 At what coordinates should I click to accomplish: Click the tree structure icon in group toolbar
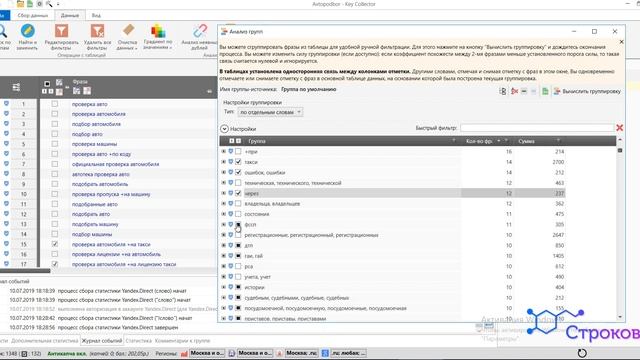point(503,91)
